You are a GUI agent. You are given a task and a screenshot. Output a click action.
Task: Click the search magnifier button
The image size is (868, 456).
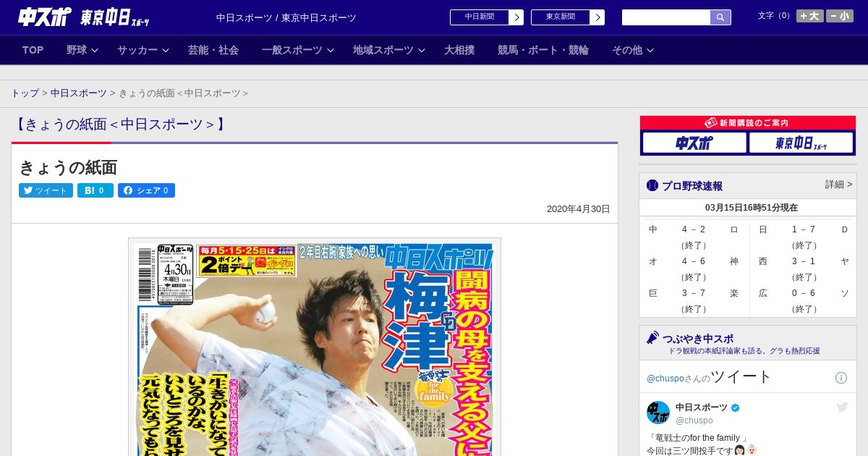coord(720,17)
